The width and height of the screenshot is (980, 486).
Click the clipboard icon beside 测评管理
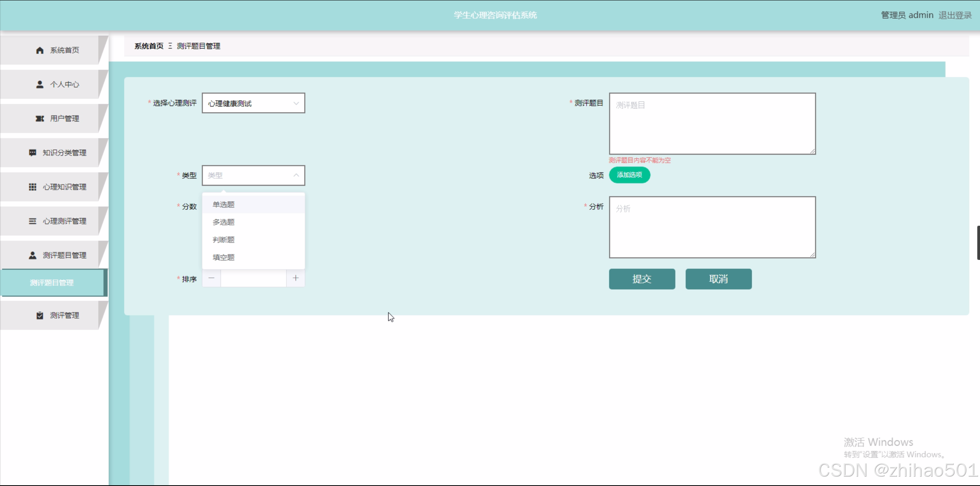click(40, 315)
